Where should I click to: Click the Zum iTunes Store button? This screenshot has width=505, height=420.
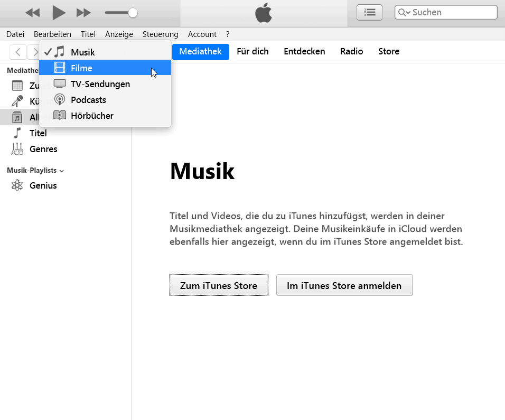pyautogui.click(x=219, y=285)
